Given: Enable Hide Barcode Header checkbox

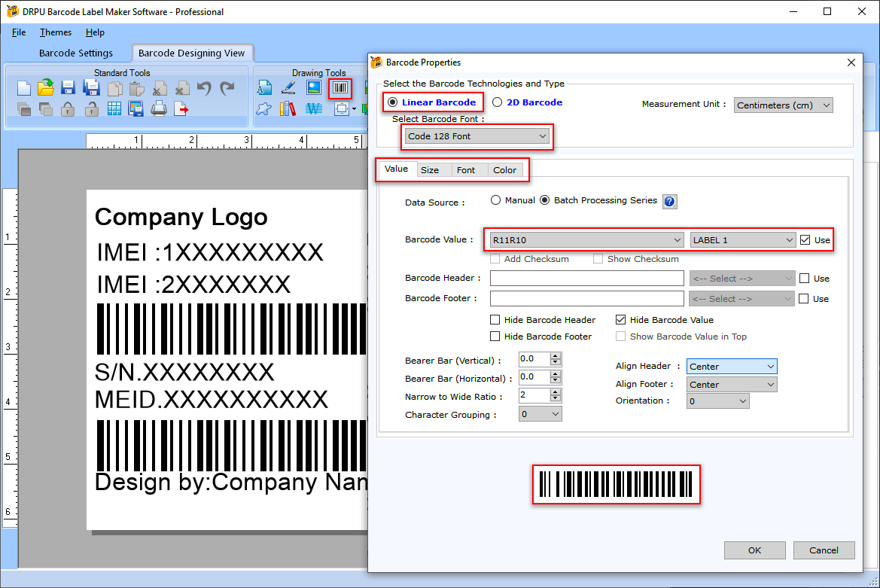Looking at the screenshot, I should (495, 320).
